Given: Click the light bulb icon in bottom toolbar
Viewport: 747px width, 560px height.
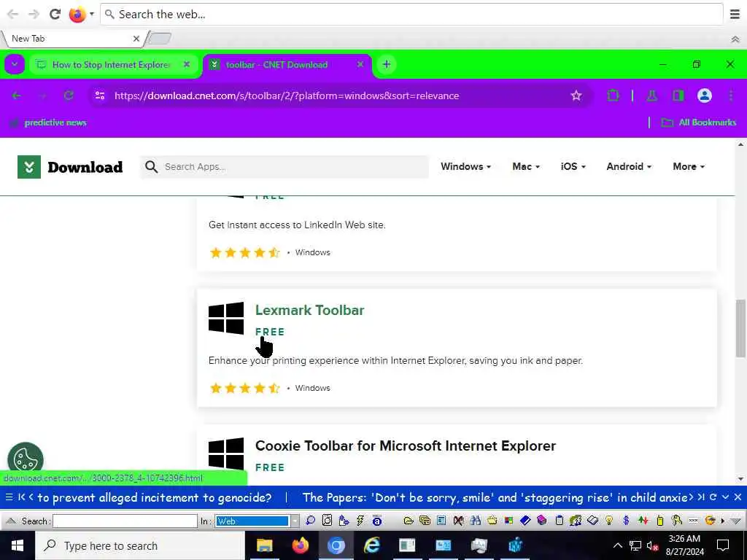Looking at the screenshot, I should coord(609,521).
